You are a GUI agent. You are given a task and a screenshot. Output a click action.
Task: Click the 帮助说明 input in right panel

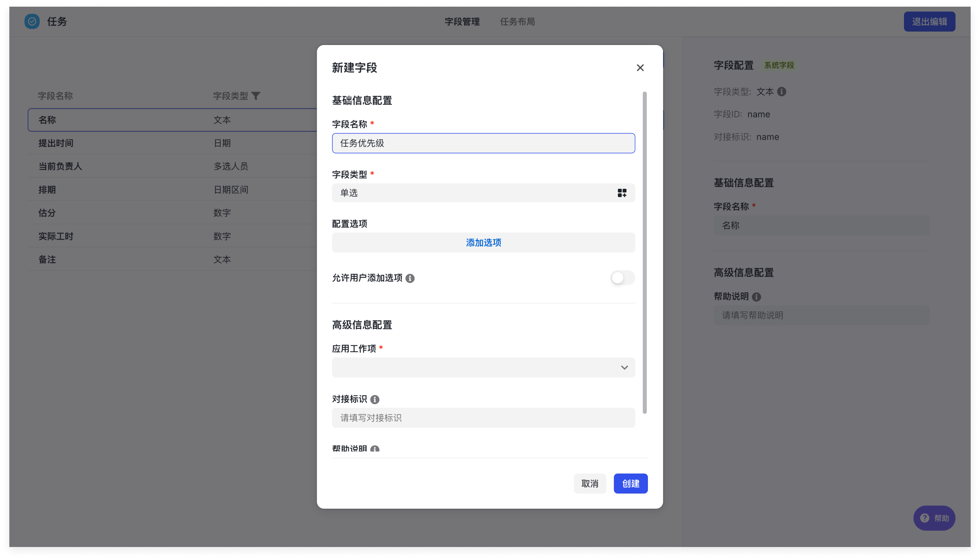821,315
